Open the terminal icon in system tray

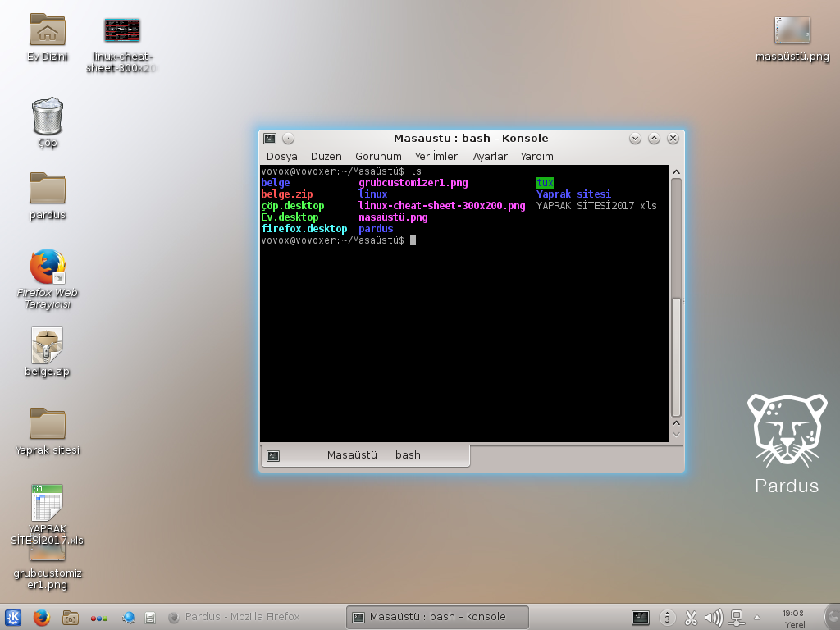tap(641, 617)
